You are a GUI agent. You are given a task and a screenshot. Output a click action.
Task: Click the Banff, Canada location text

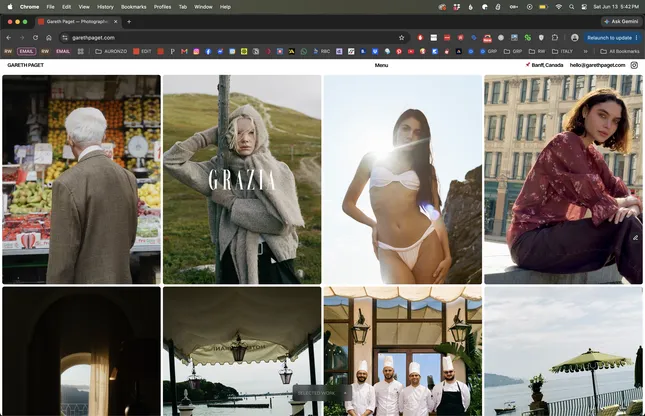click(x=547, y=65)
